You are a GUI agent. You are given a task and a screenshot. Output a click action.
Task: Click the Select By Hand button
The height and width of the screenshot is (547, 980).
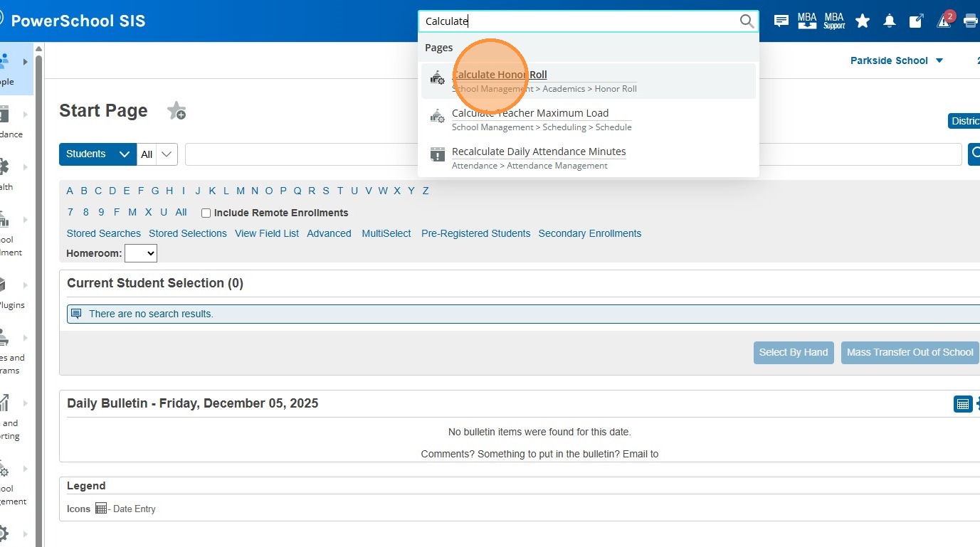point(794,352)
